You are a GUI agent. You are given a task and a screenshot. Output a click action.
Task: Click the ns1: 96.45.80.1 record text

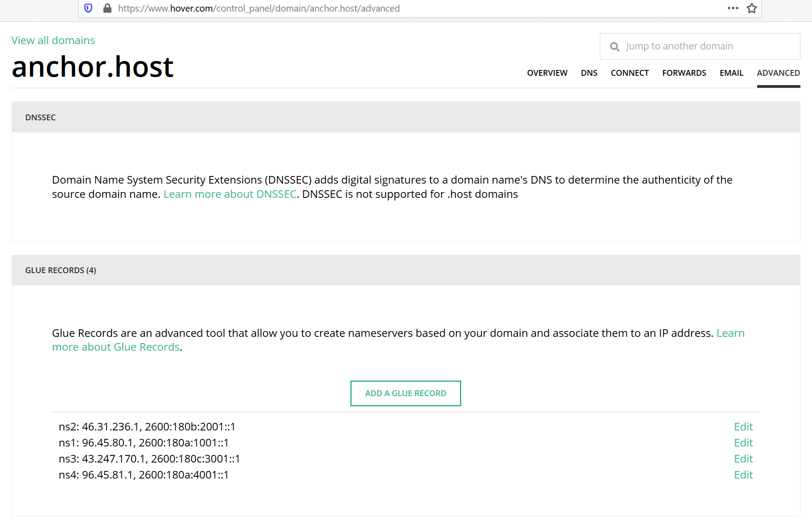coord(144,443)
